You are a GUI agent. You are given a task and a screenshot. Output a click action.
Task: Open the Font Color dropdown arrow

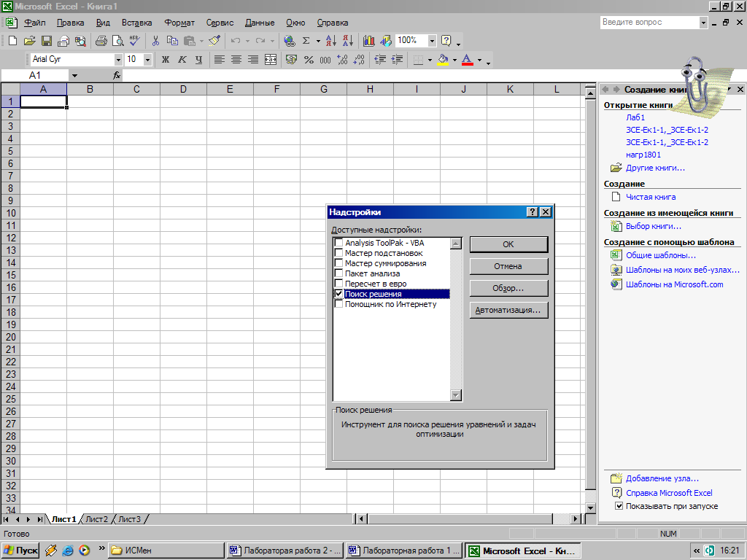coord(479,60)
